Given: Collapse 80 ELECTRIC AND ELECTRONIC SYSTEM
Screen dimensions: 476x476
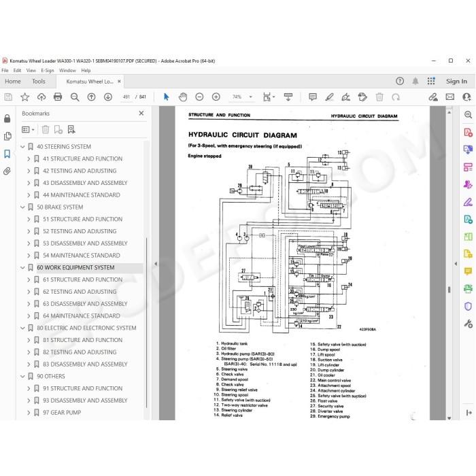Looking at the screenshot, I should 22,328.
